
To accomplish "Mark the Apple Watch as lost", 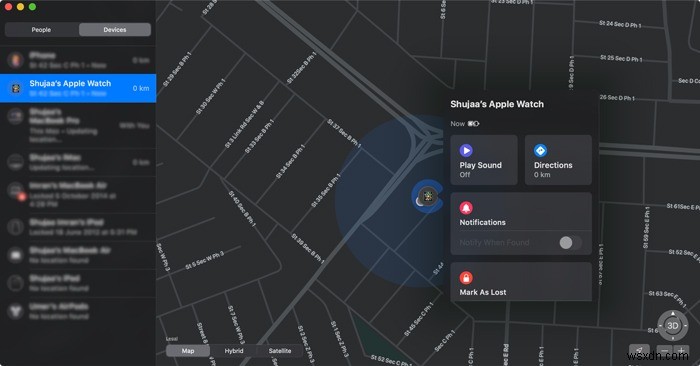I will point(521,282).
